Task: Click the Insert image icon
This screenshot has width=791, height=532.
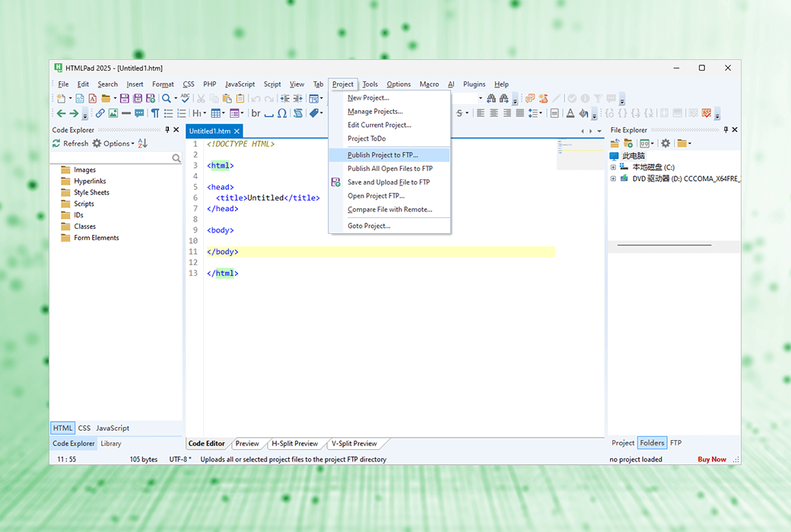Action: (x=113, y=113)
